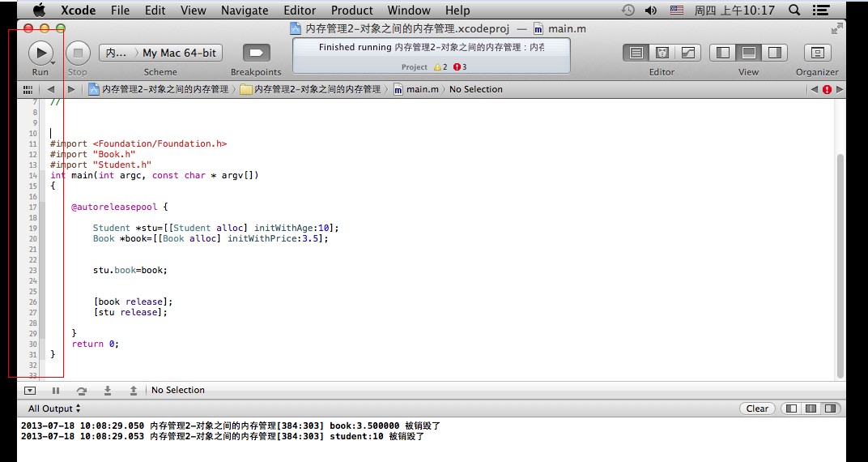Choose My Mac 64-bit destination
Screen dimensions: 868x462
coord(180,53)
